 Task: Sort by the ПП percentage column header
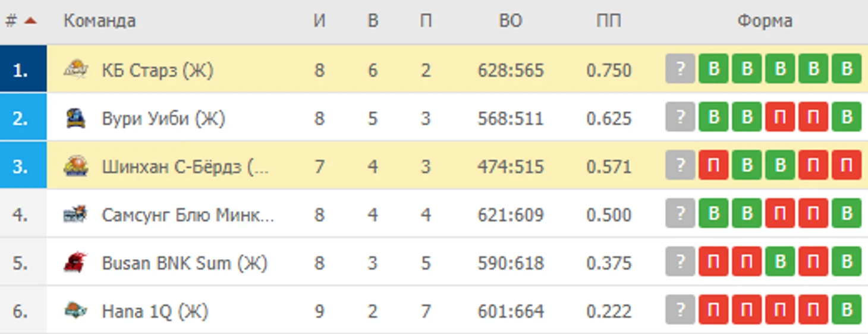coord(608,21)
